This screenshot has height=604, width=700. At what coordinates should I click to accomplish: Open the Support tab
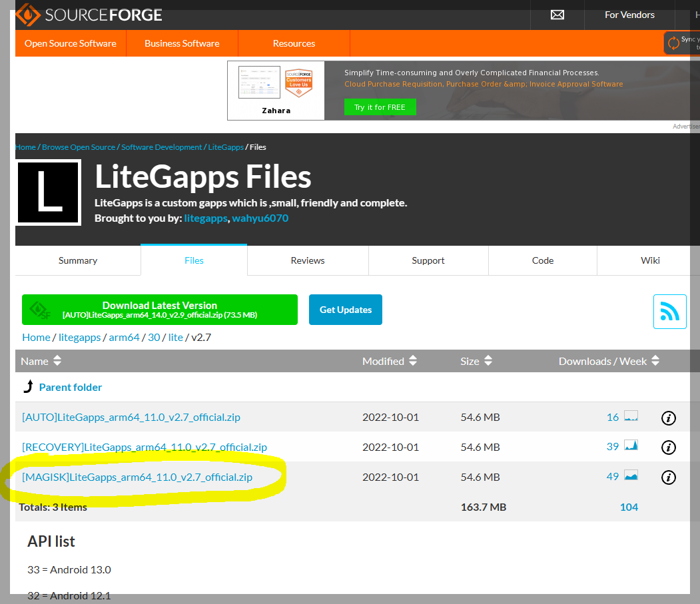tap(428, 260)
